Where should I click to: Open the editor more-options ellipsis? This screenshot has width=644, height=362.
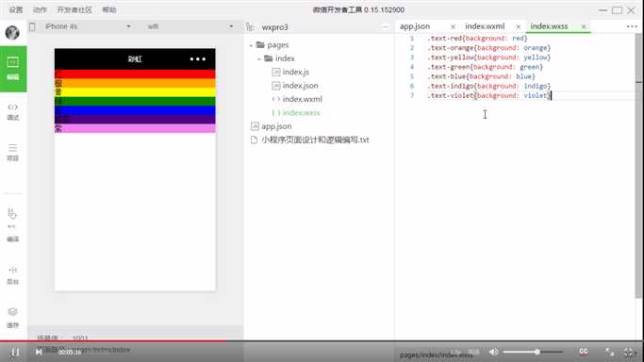click(x=632, y=26)
